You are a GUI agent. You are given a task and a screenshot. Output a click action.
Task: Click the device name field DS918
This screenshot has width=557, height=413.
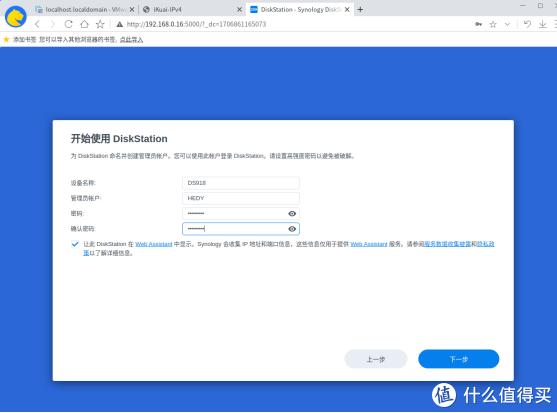240,183
